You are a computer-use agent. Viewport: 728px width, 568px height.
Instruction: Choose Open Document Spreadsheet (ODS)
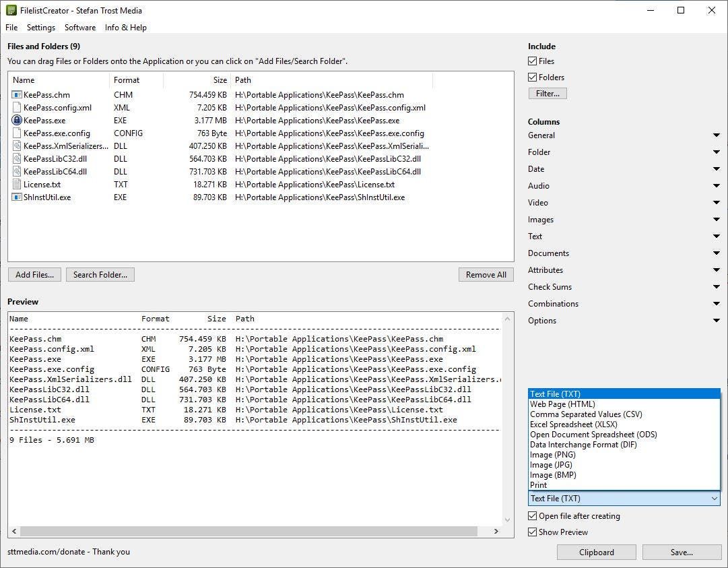(x=624, y=435)
